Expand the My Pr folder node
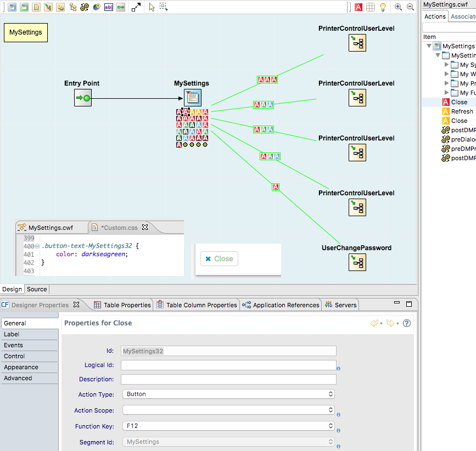 [x=446, y=83]
